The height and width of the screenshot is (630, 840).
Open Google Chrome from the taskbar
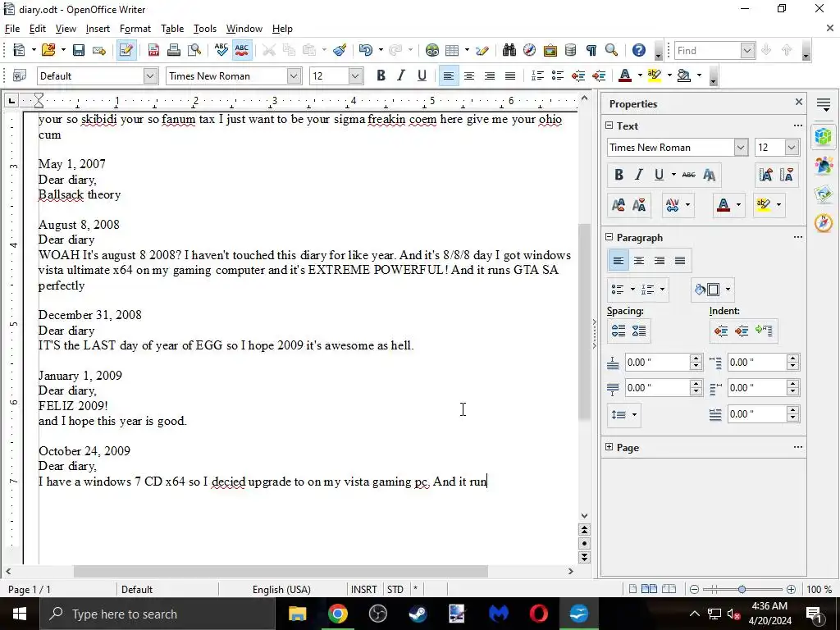pos(337,614)
